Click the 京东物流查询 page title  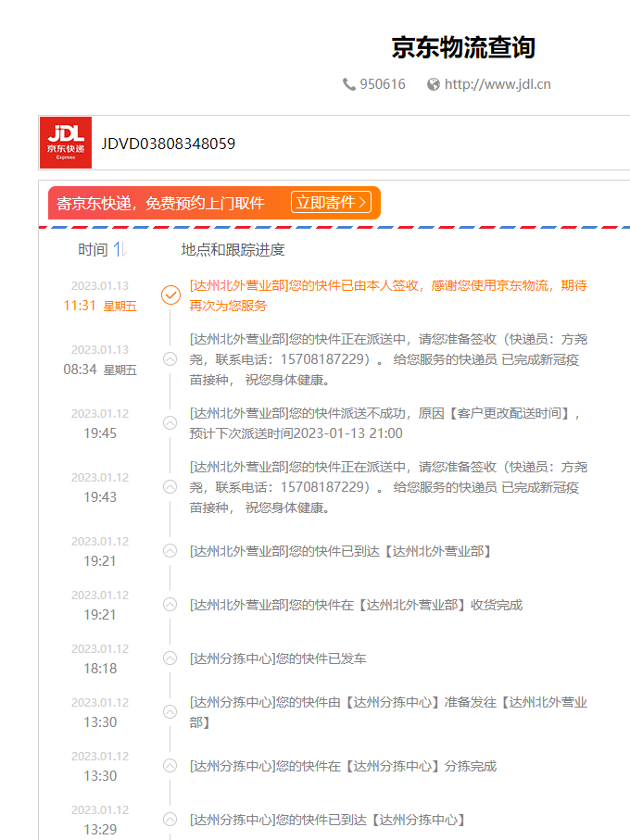[x=463, y=47]
